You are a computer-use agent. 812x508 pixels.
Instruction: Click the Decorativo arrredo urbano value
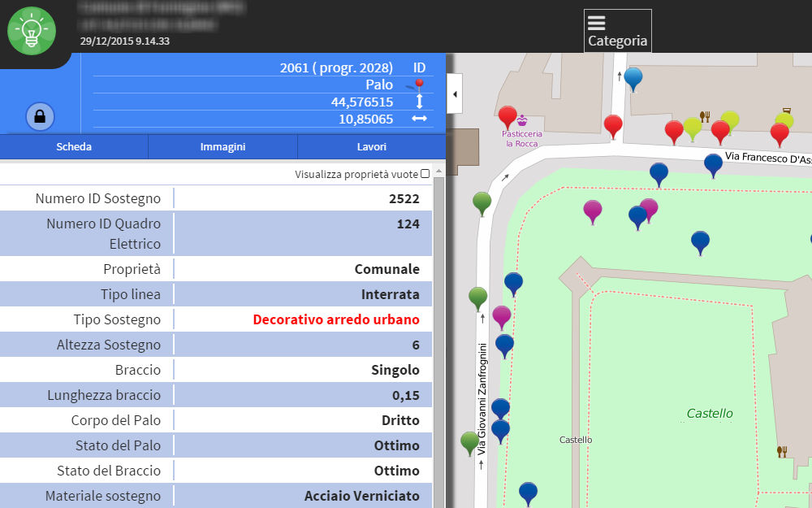(336, 319)
